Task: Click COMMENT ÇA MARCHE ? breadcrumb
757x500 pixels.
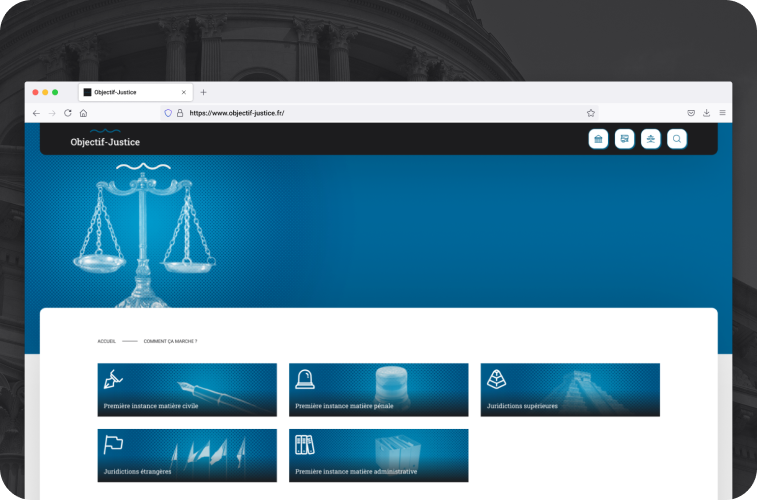Action: (170, 341)
